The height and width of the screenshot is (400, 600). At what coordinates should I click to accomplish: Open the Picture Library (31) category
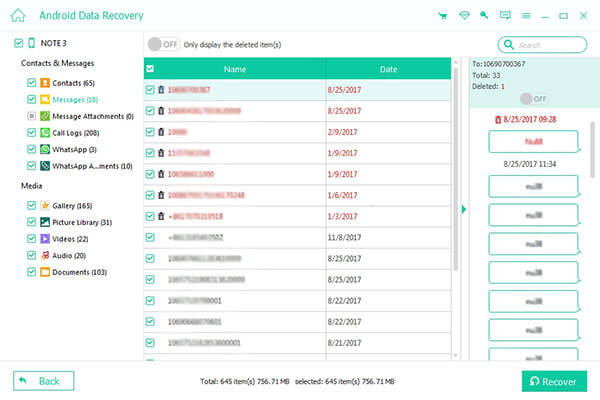82,222
